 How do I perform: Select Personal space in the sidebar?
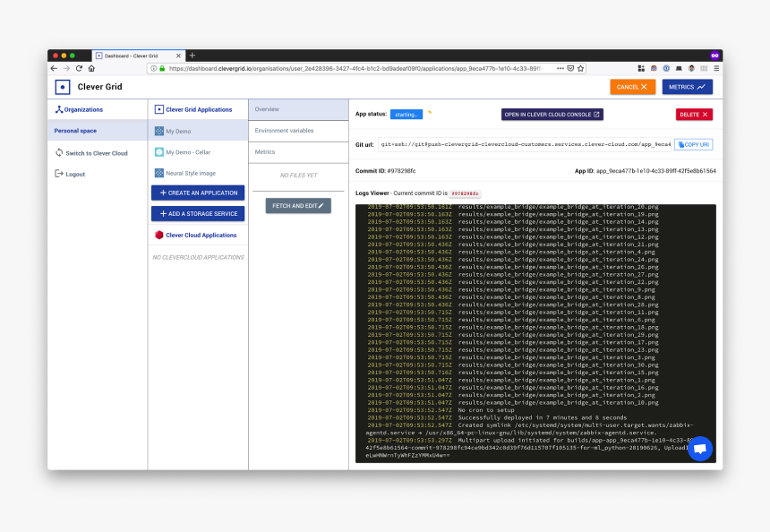pyautogui.click(x=98, y=131)
